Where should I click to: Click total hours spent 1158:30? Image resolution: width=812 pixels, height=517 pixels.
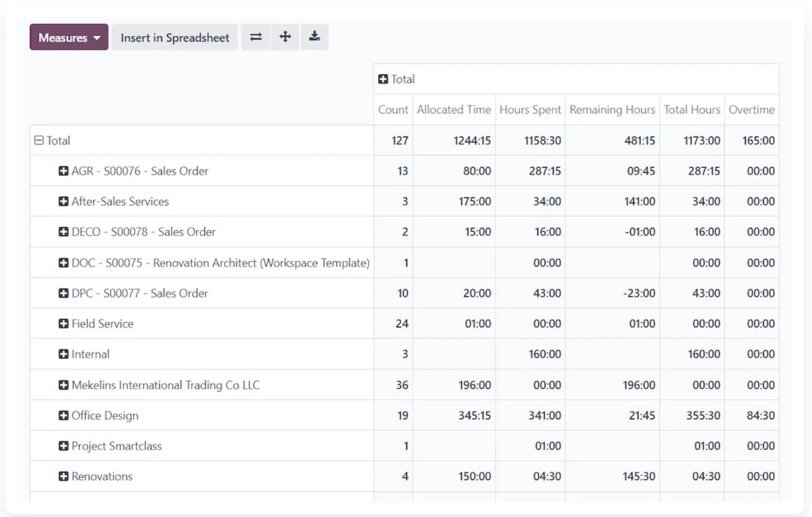531,140
